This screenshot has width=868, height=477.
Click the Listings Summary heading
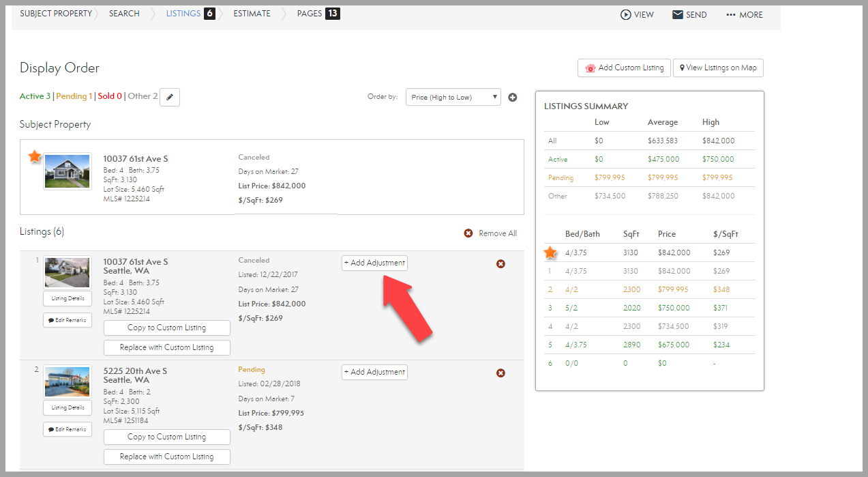(586, 106)
